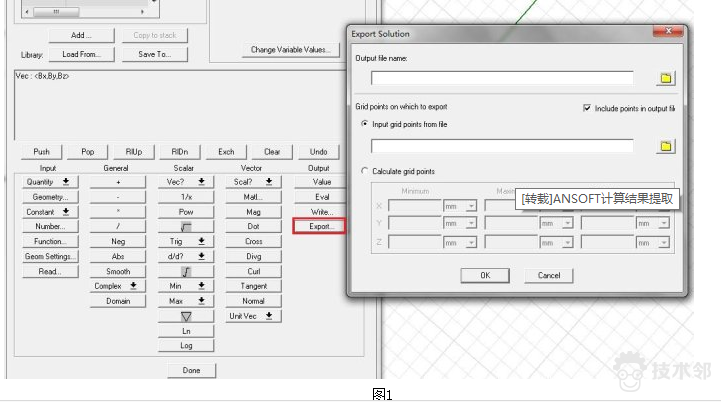Click folder icon for input grid points file
The height and width of the screenshot is (402, 721).
click(x=666, y=146)
